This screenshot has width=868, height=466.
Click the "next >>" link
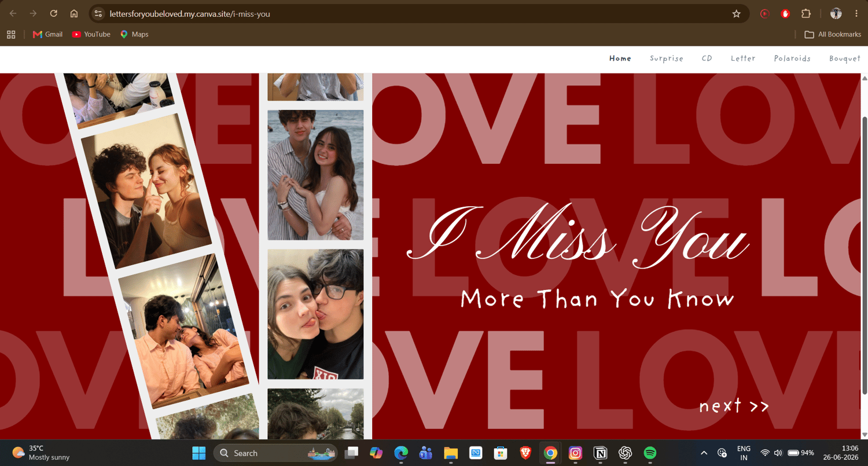(x=734, y=406)
